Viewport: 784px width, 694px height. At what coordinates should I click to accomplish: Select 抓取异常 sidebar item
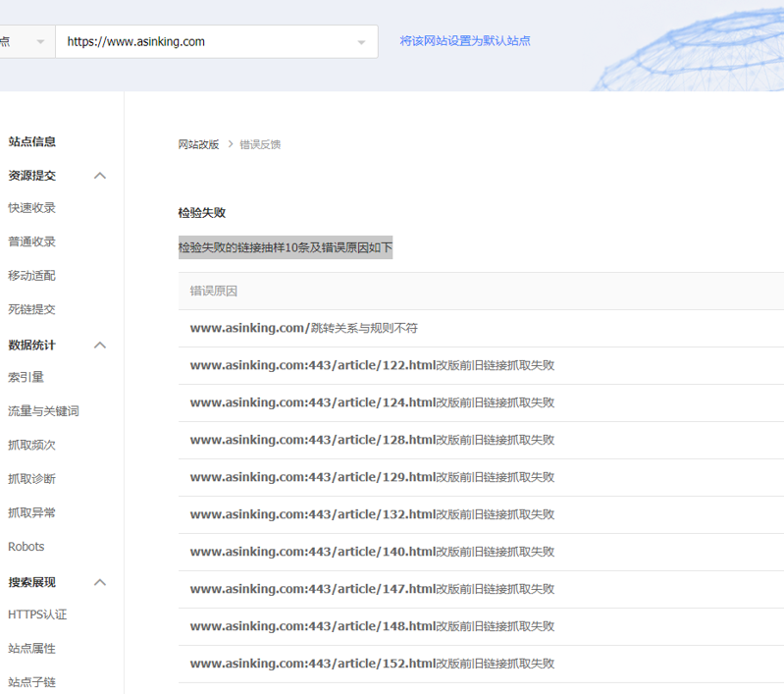32,512
